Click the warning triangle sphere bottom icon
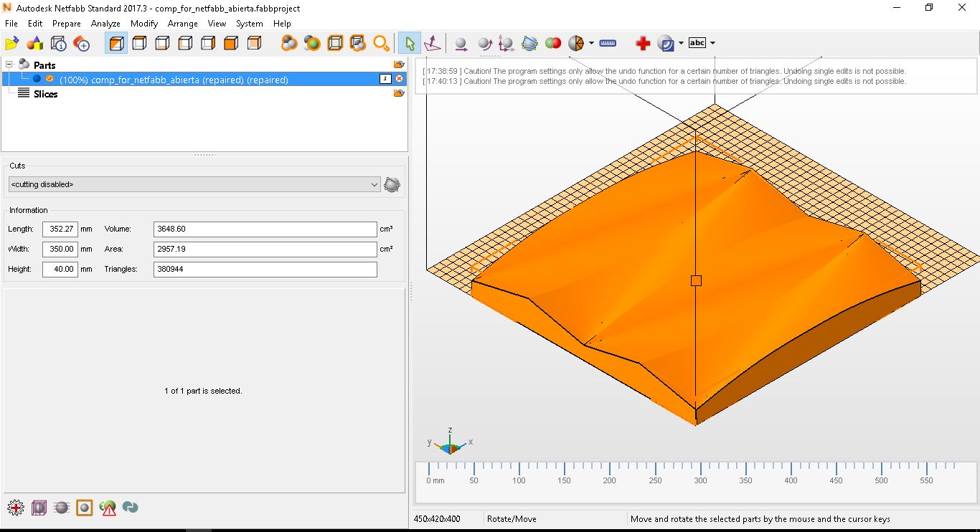 pyautogui.click(x=108, y=508)
